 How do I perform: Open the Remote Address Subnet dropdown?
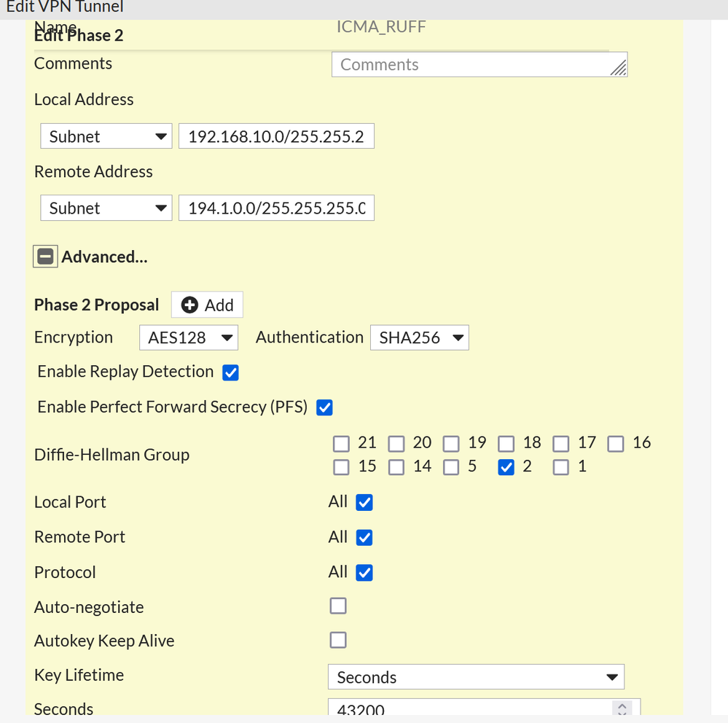[106, 208]
